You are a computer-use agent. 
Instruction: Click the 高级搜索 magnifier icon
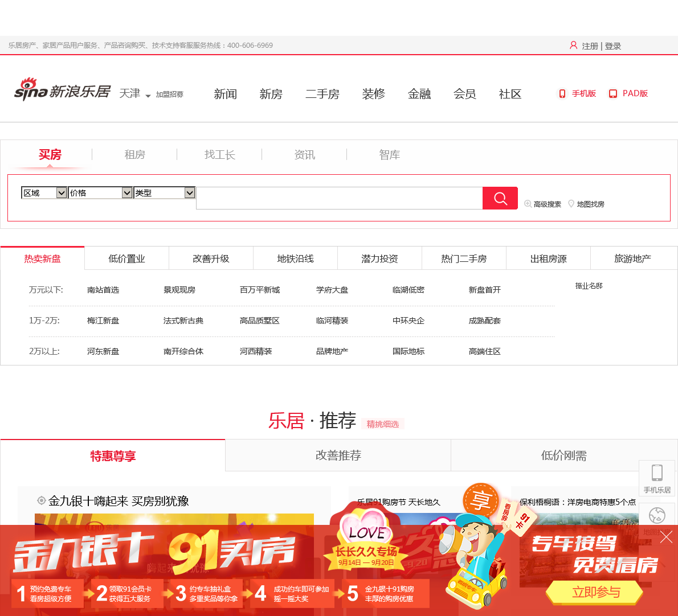click(x=528, y=204)
